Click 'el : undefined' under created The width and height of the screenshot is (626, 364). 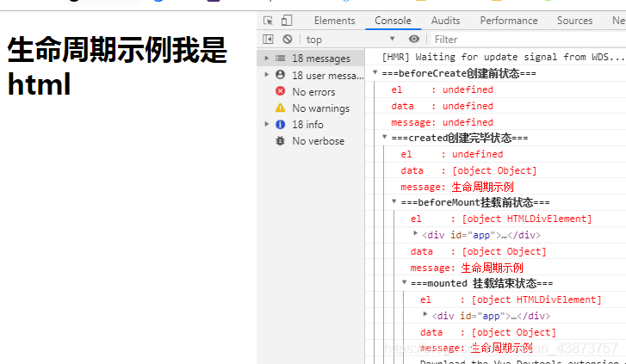click(x=451, y=154)
